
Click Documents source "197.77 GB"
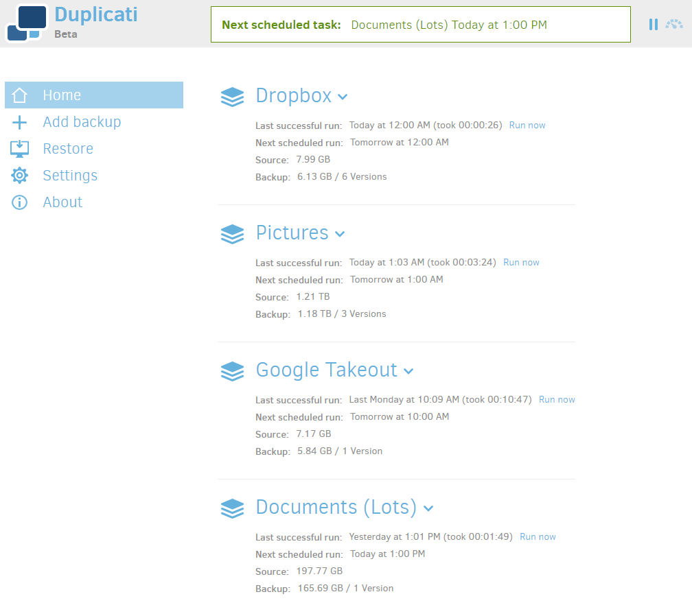click(319, 571)
